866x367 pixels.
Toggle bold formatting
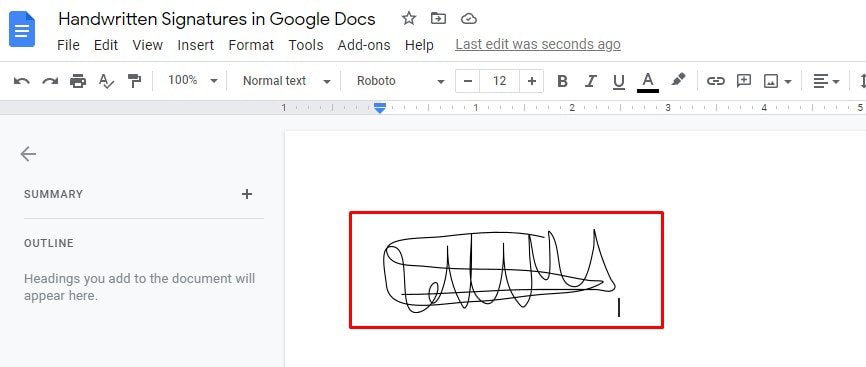click(562, 81)
